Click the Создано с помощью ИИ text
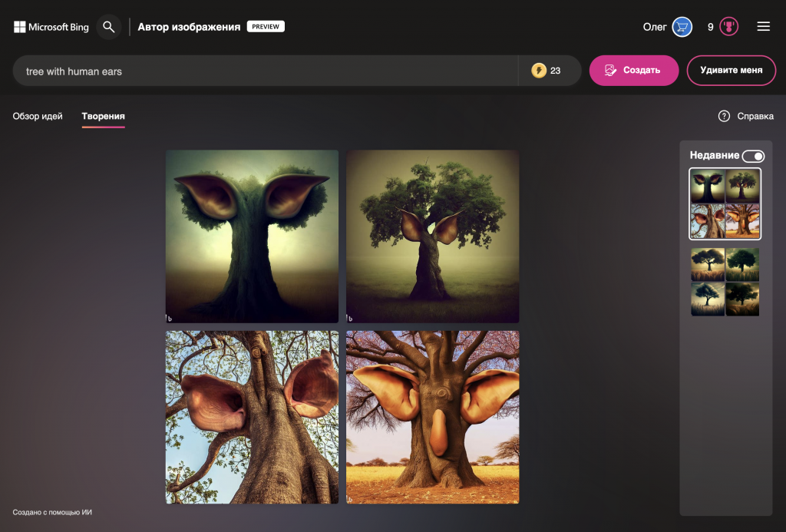 pos(52,512)
